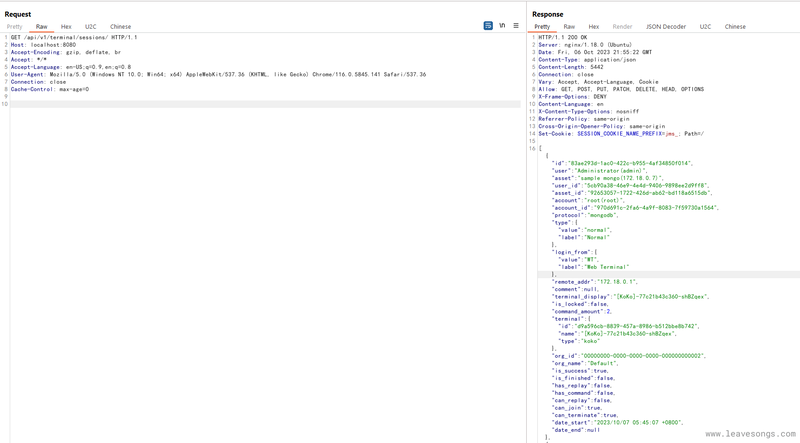Image resolution: width=800 pixels, height=443 pixels.
Task: Click the Render tab in Response panel
Action: [622, 27]
